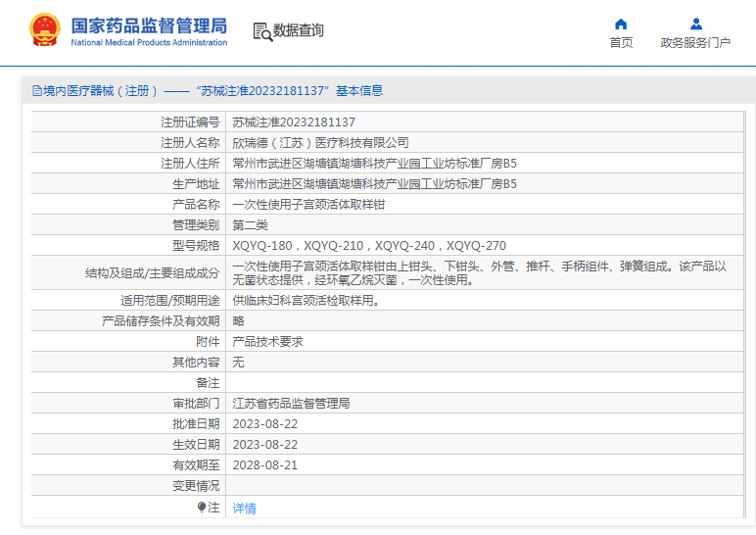Click the approval department 江苏省药品监督管理局 cell
Viewport: 756px width, 535px height.
tap(291, 404)
